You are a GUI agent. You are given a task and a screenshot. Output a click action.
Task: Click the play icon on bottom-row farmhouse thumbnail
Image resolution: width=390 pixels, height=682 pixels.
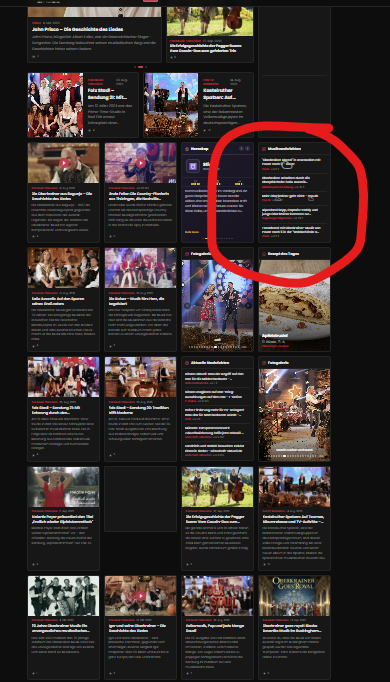141,595
